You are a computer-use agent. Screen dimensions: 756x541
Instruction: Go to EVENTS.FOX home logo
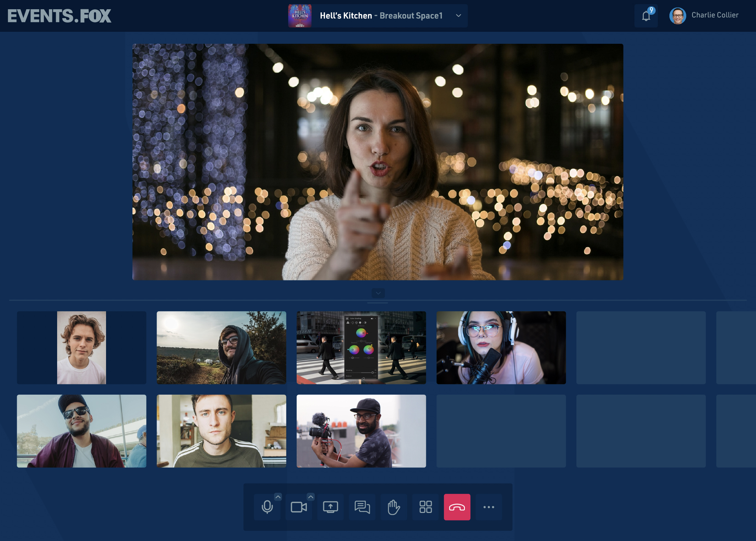coord(59,16)
